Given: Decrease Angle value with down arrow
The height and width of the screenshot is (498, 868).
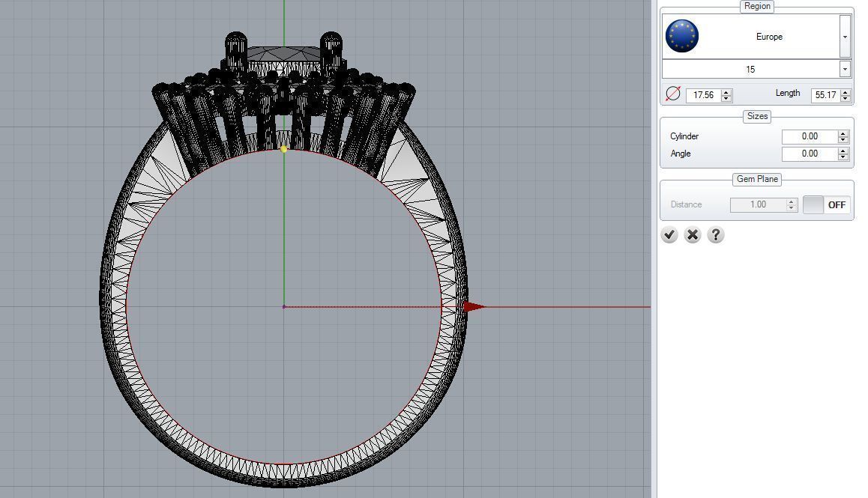Looking at the screenshot, I should [843, 157].
